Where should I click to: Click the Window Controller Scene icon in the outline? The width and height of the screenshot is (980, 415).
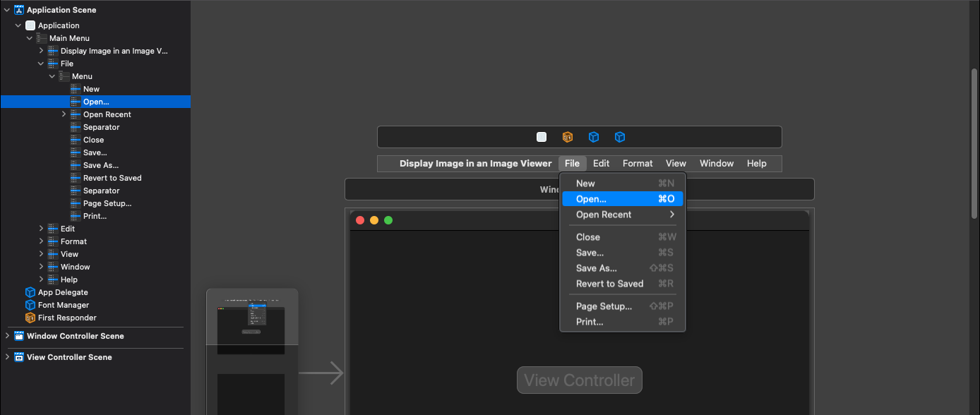[x=19, y=336]
